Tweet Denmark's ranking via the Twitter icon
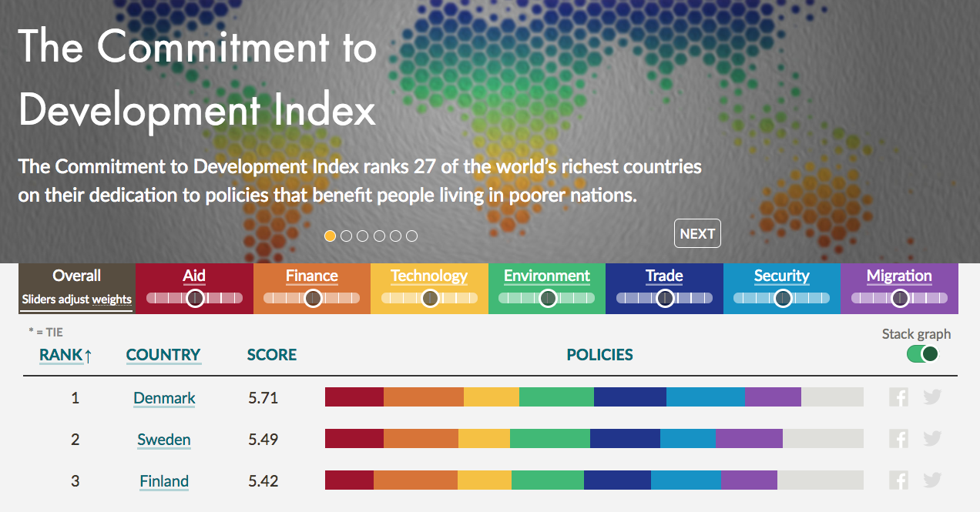This screenshot has width=980, height=512. point(932,397)
